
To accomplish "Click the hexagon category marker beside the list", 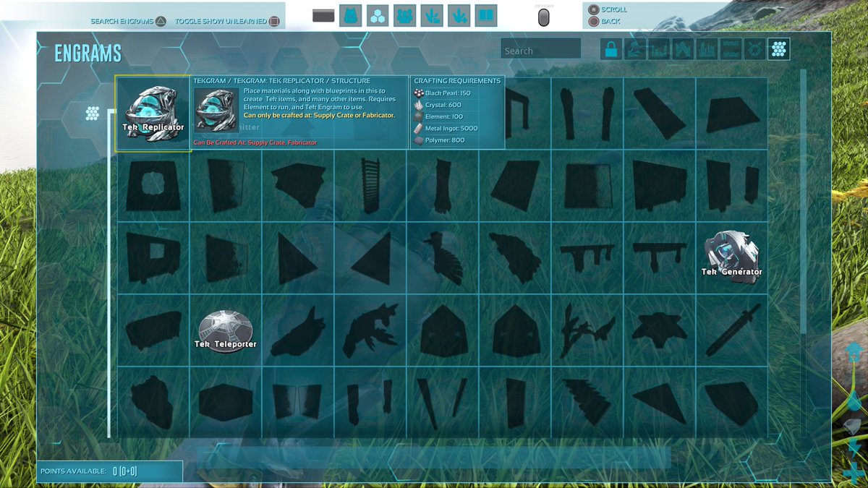I will (92, 114).
